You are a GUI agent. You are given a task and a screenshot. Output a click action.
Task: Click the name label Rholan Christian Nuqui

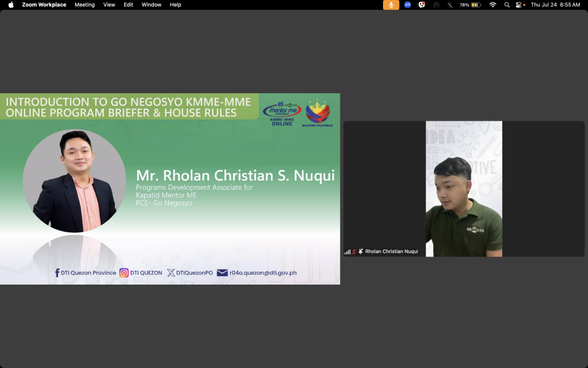coord(392,252)
